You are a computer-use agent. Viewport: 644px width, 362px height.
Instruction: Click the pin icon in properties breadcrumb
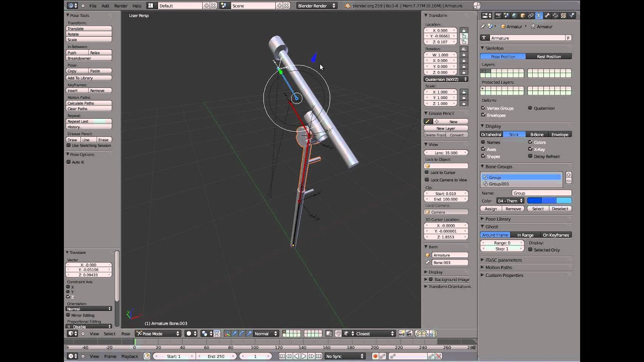(x=483, y=26)
